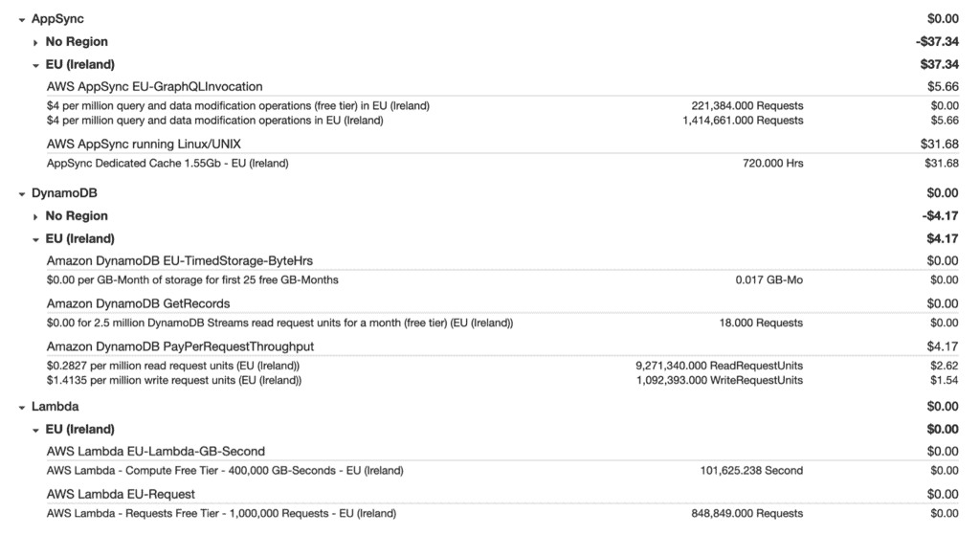Collapse EU (Ireland) arrow under AppSync
980x535 pixels.
[35, 65]
